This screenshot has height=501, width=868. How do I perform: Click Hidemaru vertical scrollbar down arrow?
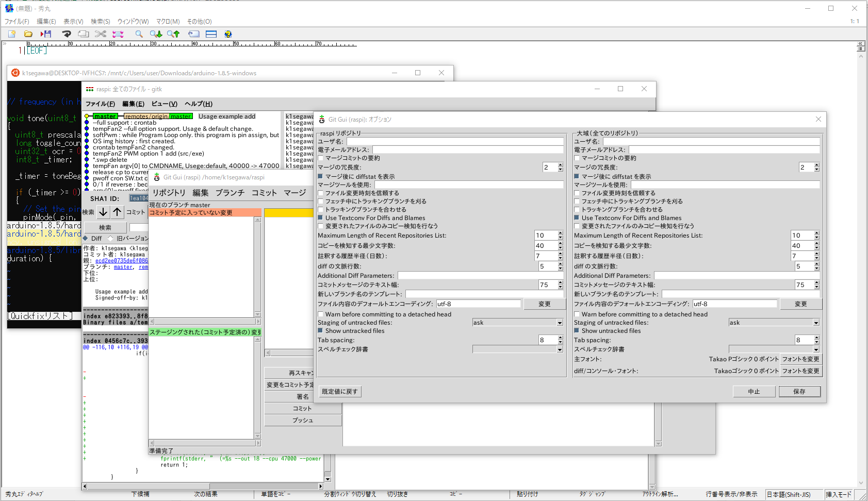(x=861, y=483)
